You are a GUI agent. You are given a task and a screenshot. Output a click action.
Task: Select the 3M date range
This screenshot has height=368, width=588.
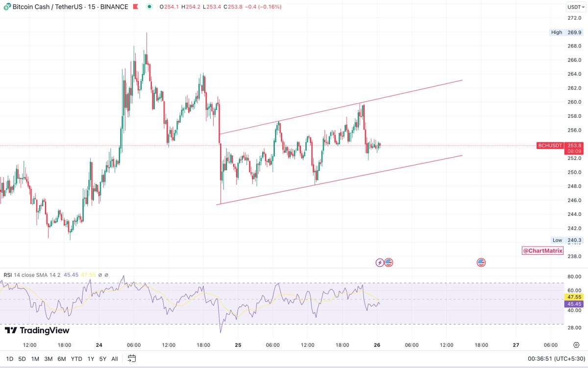(x=49, y=359)
